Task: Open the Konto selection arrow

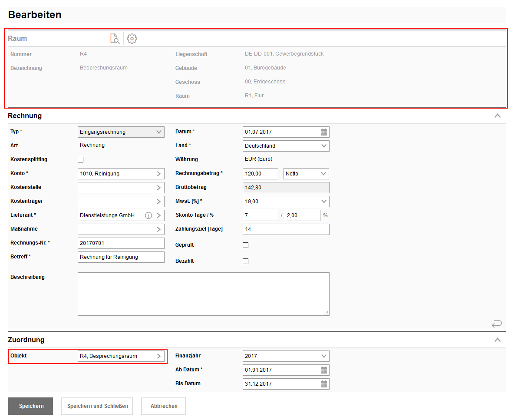Action: tap(159, 174)
